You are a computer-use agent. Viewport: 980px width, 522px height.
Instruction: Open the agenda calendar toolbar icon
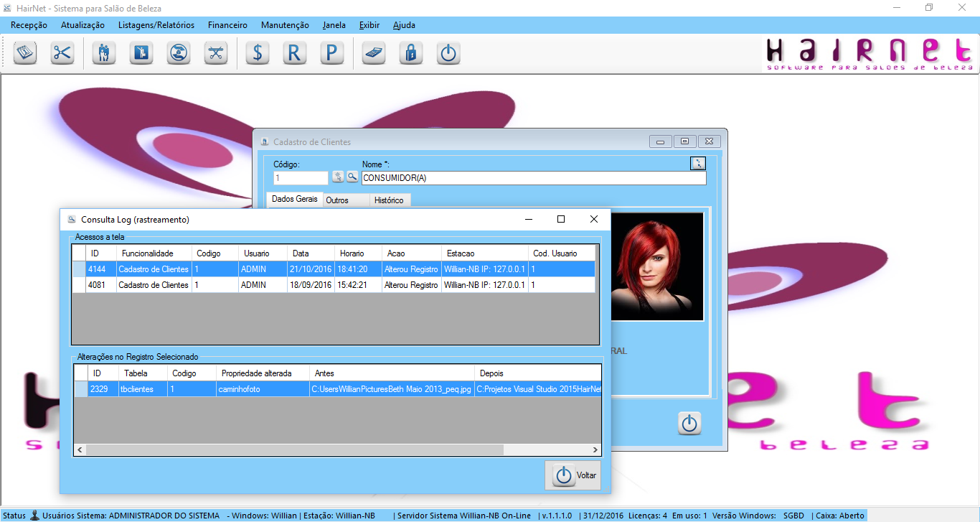tap(25, 54)
